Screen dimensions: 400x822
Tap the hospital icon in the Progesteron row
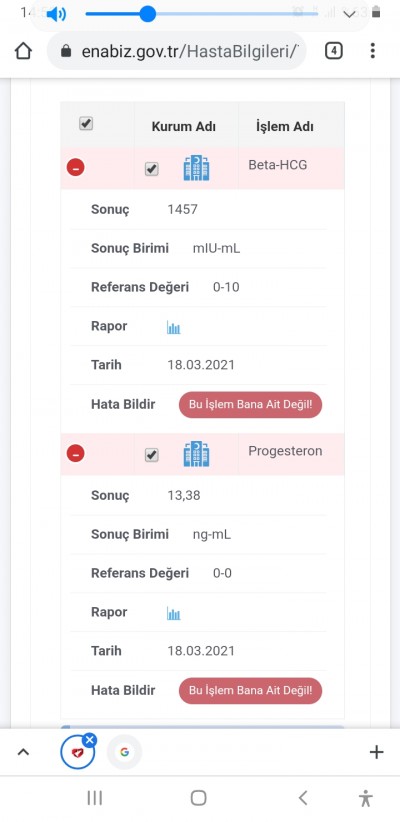196,454
